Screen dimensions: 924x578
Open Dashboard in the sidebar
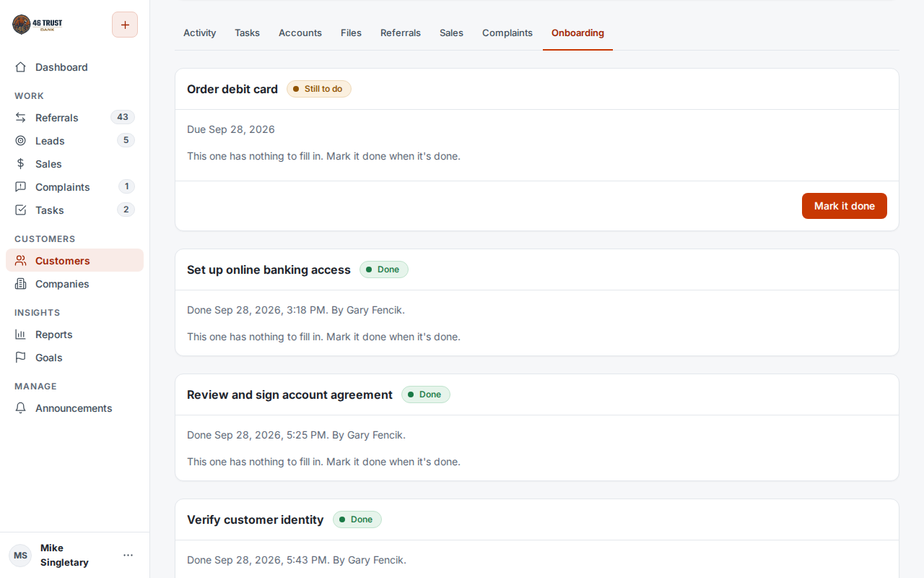point(75,67)
